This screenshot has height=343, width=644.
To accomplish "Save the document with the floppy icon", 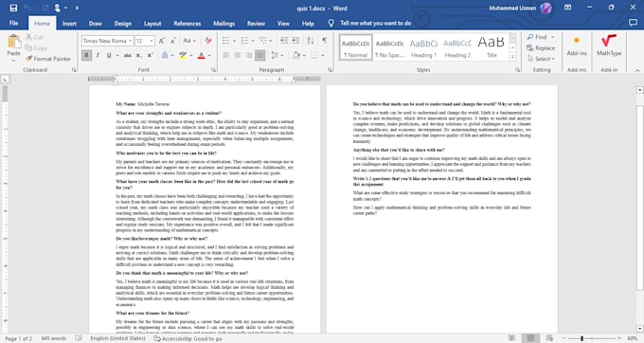I will click(x=13, y=8).
